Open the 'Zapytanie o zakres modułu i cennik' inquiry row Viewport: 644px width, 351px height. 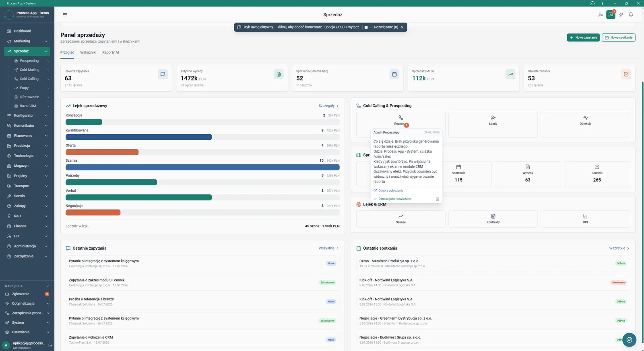[202, 282]
